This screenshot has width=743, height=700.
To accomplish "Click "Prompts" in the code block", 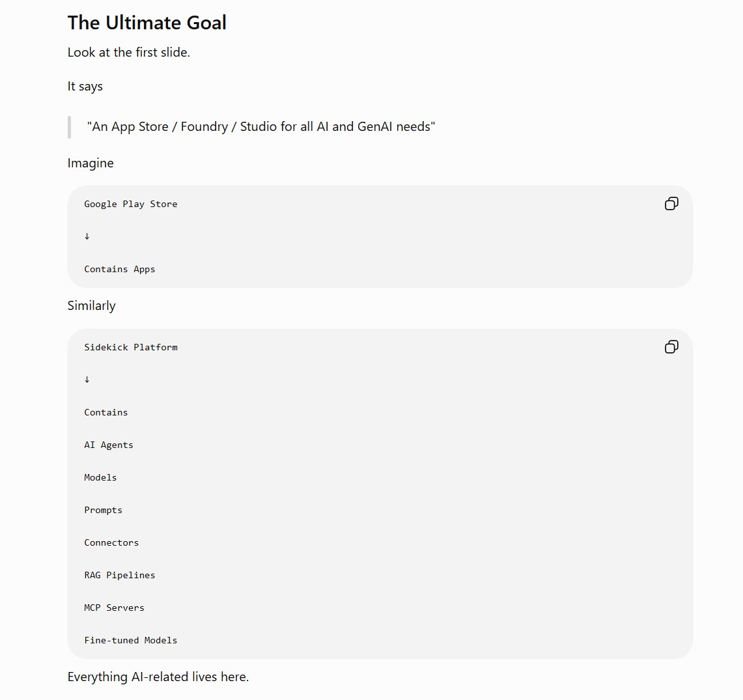I will tap(104, 511).
